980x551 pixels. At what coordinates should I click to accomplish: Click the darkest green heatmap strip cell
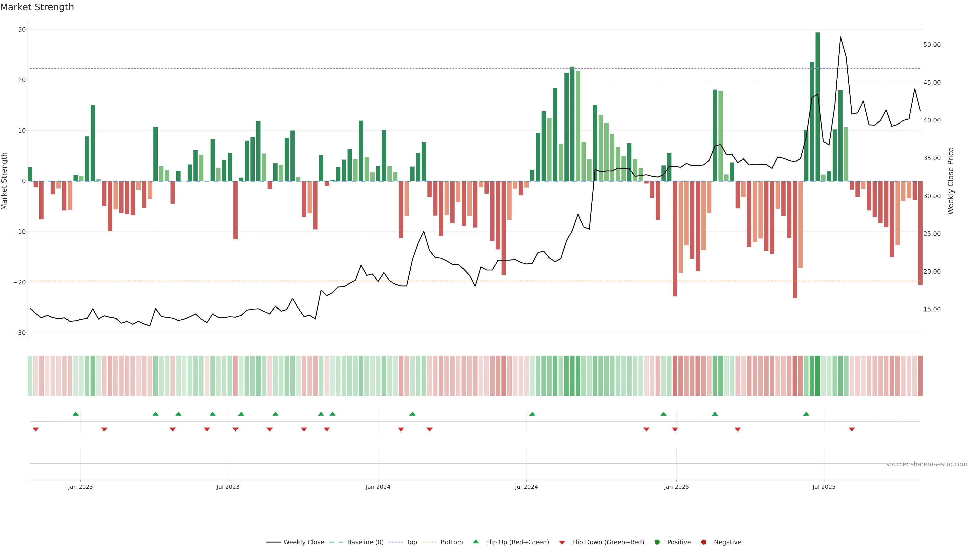click(817, 376)
